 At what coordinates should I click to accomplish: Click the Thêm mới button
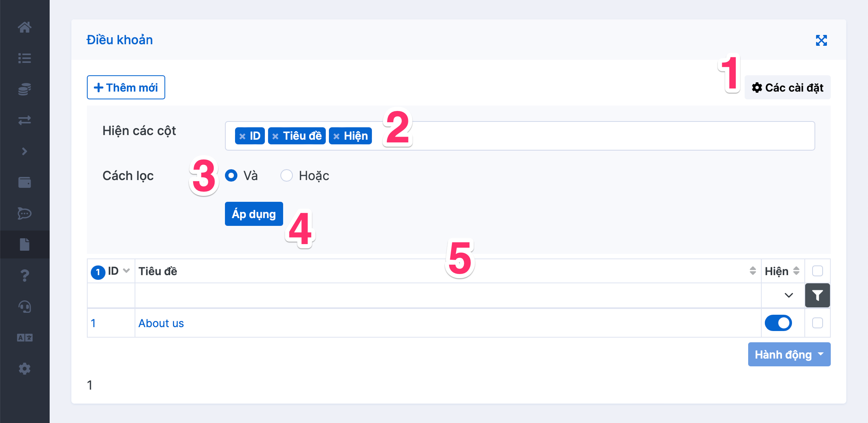click(x=126, y=87)
